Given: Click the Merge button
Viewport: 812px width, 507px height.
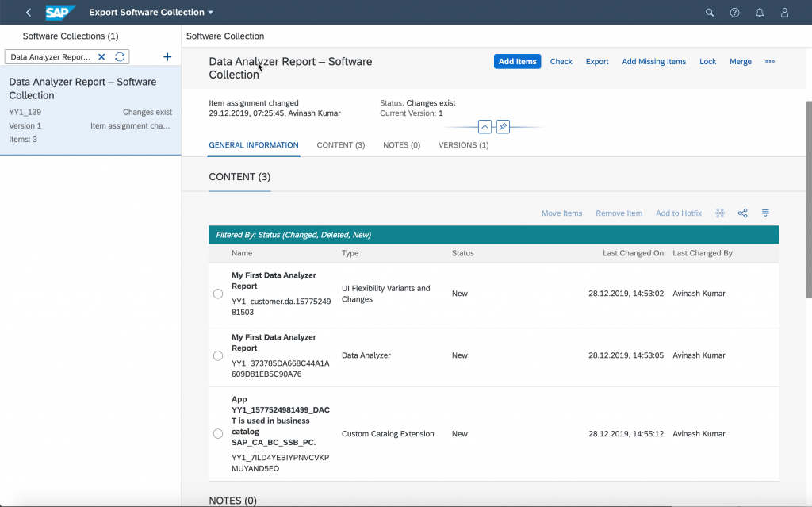Looking at the screenshot, I should pos(741,61).
